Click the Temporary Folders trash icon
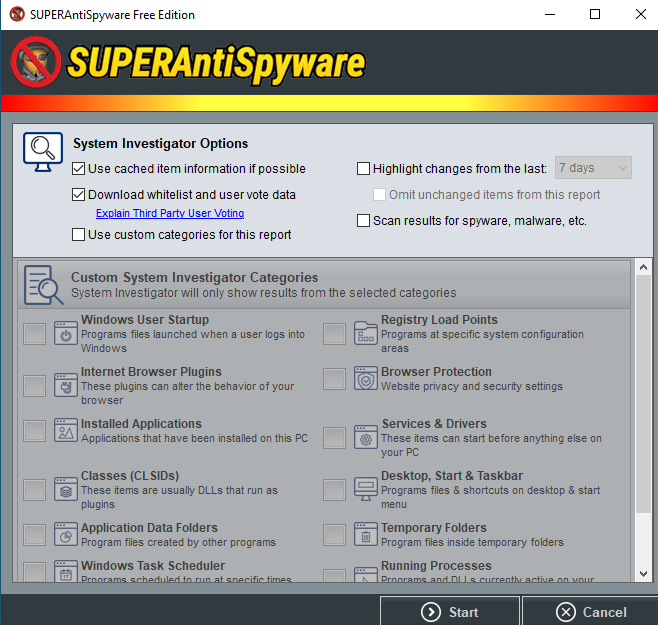Screen dimensions: 658x625 click(x=366, y=534)
